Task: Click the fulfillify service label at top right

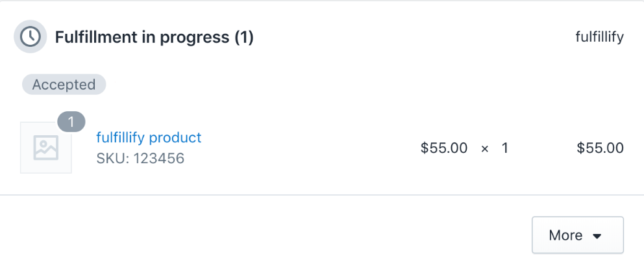Action: (x=600, y=37)
